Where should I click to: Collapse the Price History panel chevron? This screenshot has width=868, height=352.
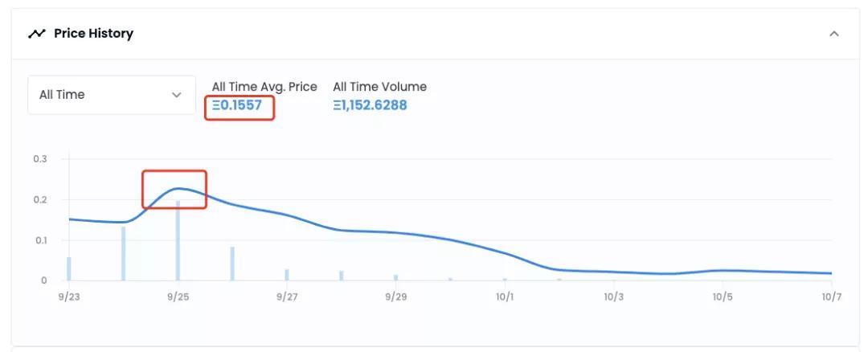833,34
